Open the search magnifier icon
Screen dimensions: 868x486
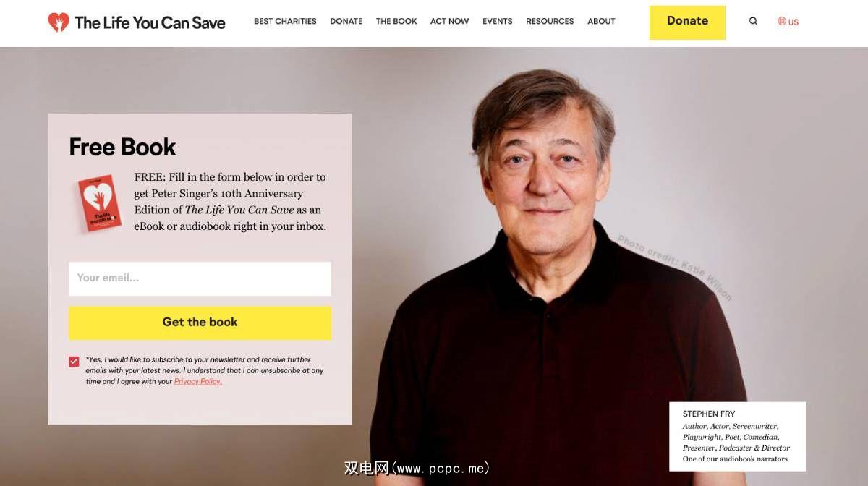click(x=753, y=22)
